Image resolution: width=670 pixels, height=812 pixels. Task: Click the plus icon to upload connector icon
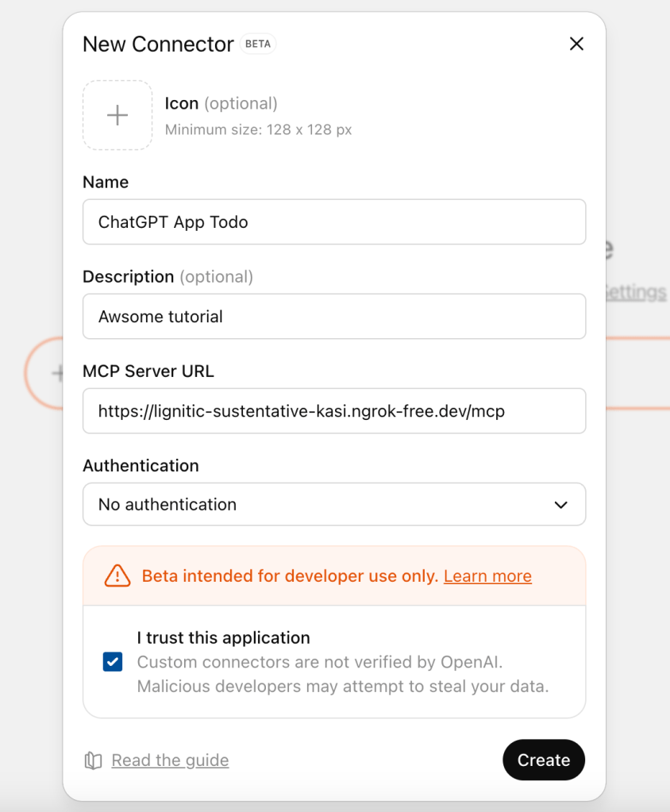tap(117, 115)
